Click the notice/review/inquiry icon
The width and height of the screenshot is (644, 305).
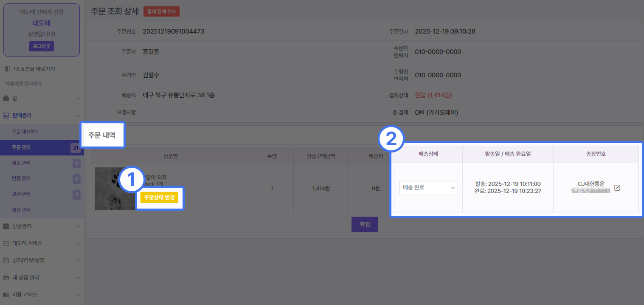tap(6, 260)
